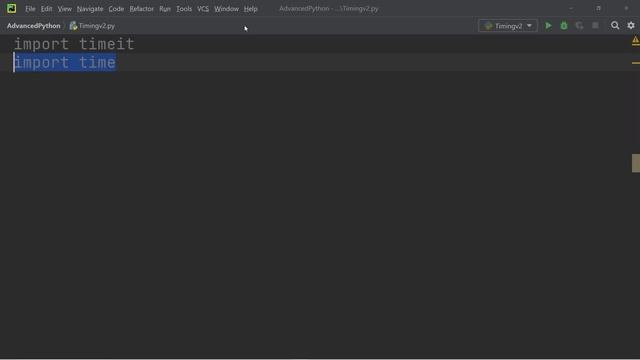The width and height of the screenshot is (640, 360).
Task: Open the Help menu
Action: point(250,9)
